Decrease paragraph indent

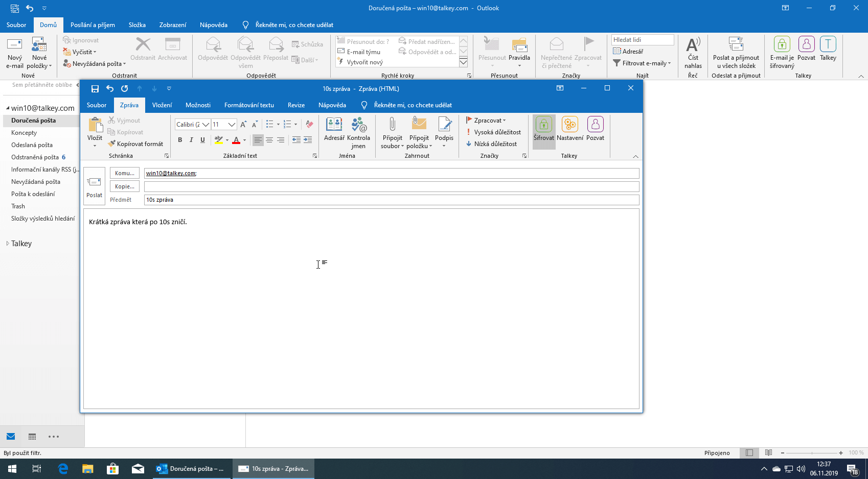click(296, 140)
